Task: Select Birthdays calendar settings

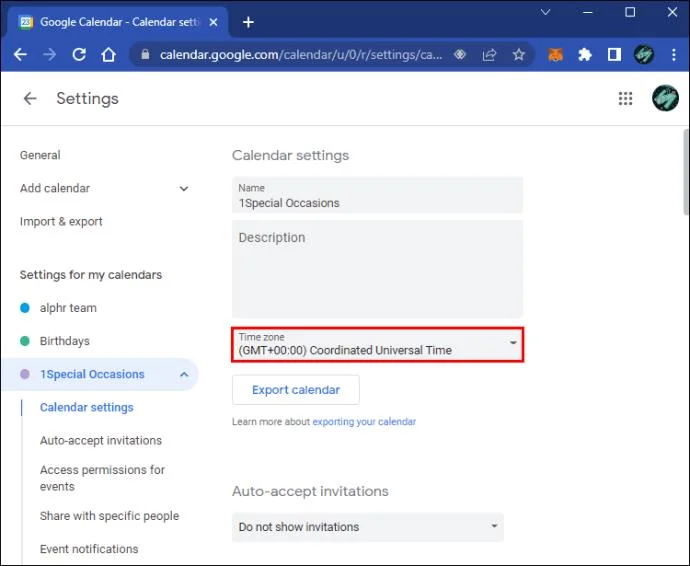Action: (65, 341)
